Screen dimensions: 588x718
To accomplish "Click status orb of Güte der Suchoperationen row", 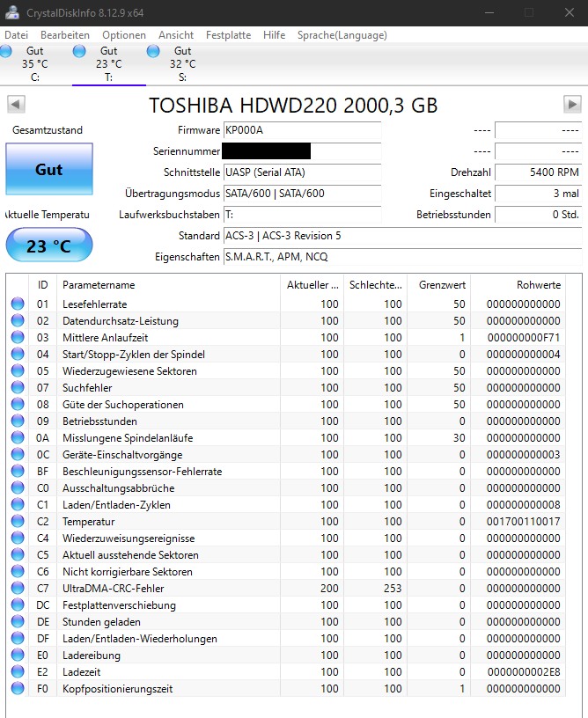I will [x=18, y=404].
